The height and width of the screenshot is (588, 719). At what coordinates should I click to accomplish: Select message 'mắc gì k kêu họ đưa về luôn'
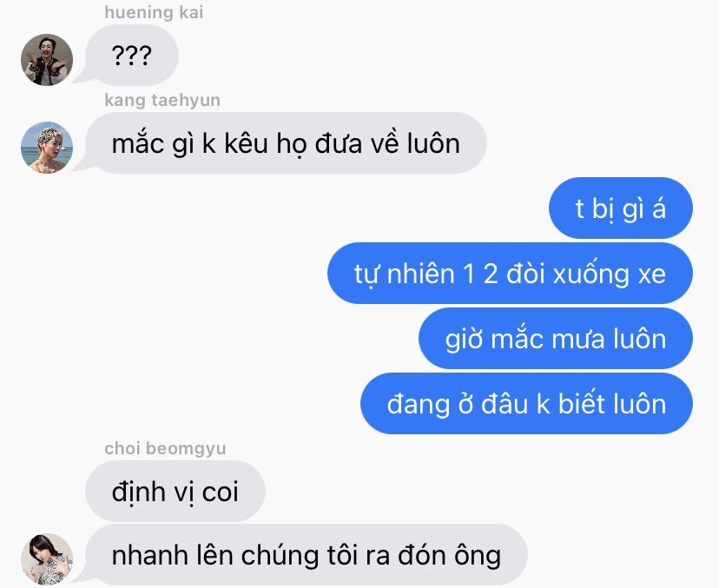tap(286, 143)
